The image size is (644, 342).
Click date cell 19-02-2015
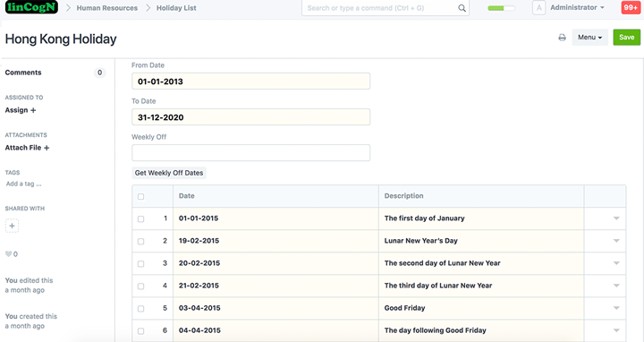tap(275, 241)
